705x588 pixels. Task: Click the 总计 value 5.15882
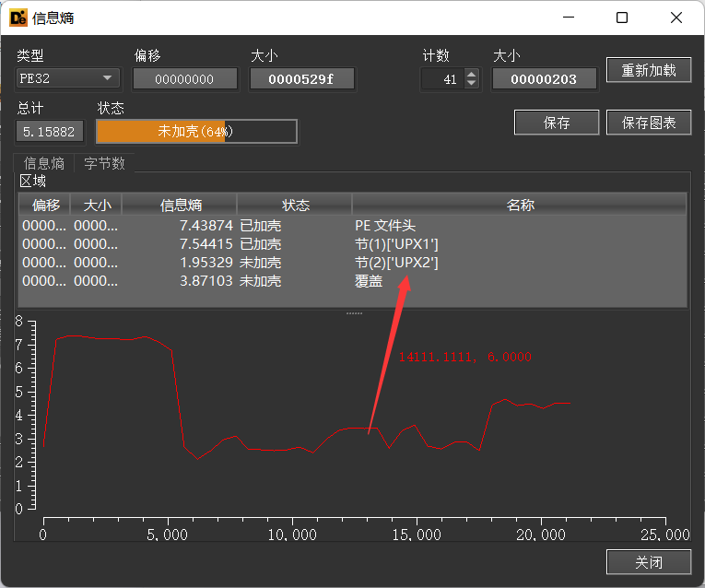pyautogui.click(x=49, y=132)
